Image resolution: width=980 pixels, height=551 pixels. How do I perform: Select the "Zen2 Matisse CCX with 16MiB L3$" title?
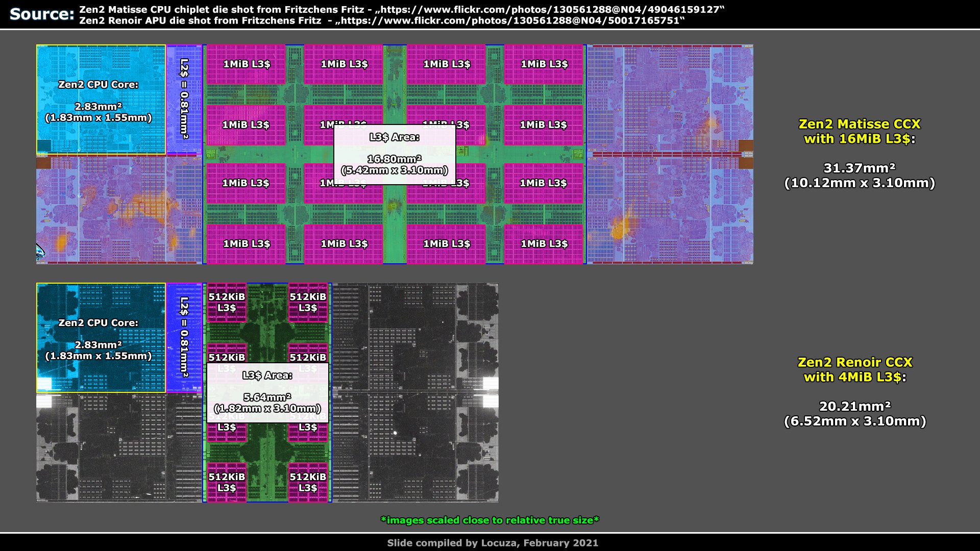[x=860, y=132]
